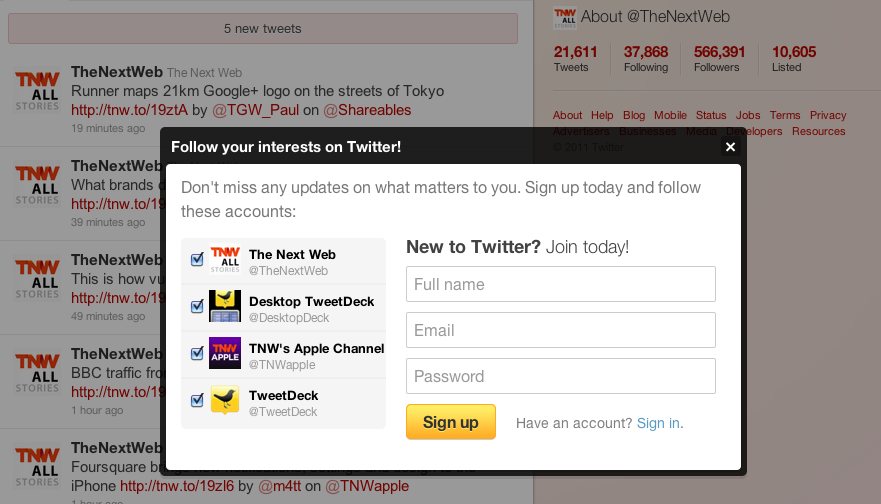This screenshot has height=504, width=881.
Task: Click the yellow TweetDeck bird icon
Action: tap(225, 401)
